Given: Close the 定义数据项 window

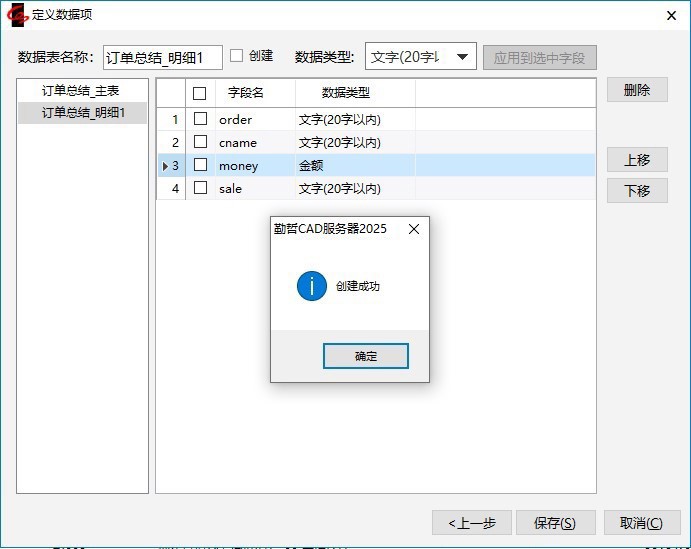Looking at the screenshot, I should (x=671, y=16).
